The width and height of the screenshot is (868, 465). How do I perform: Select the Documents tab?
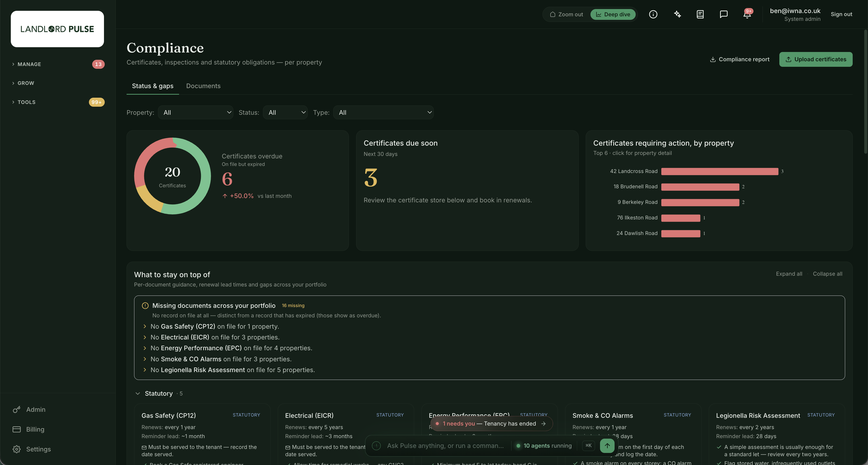coord(203,86)
